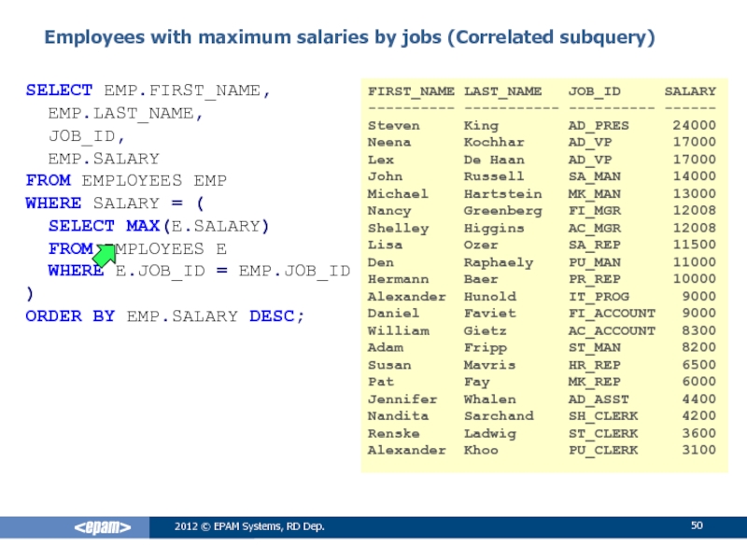The image size is (747, 560).
Task: Click last name 'Mavris'
Action: click(x=489, y=365)
